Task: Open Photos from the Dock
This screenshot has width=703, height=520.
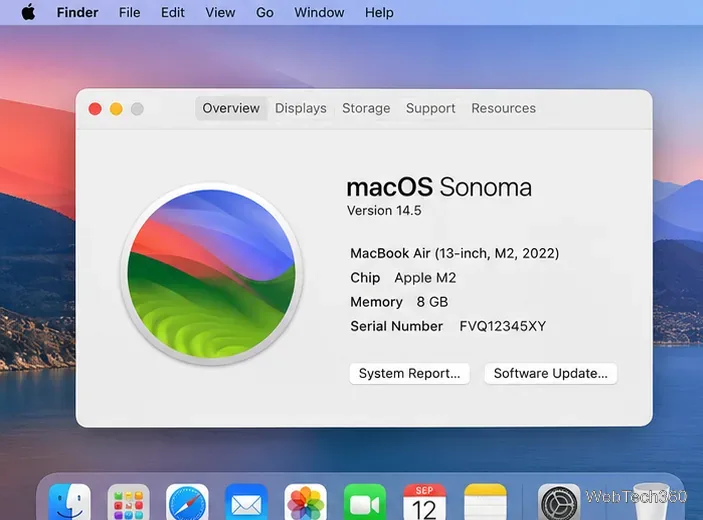Action: (x=305, y=502)
